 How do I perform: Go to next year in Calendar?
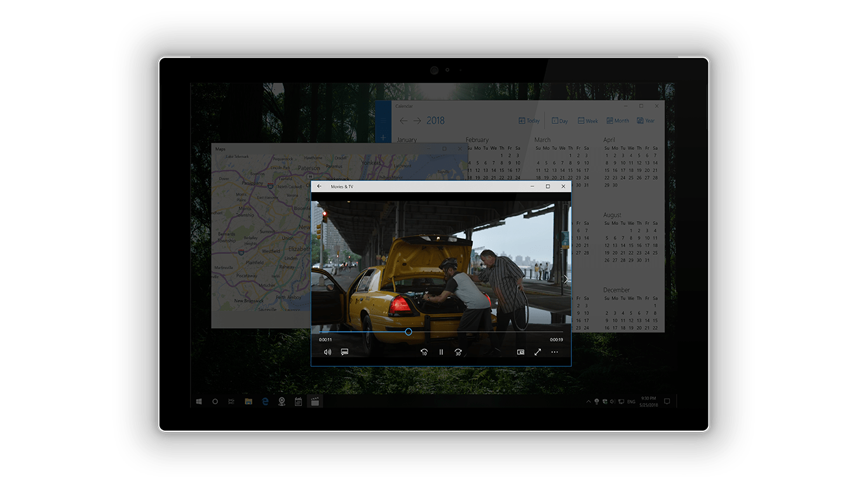(x=417, y=121)
